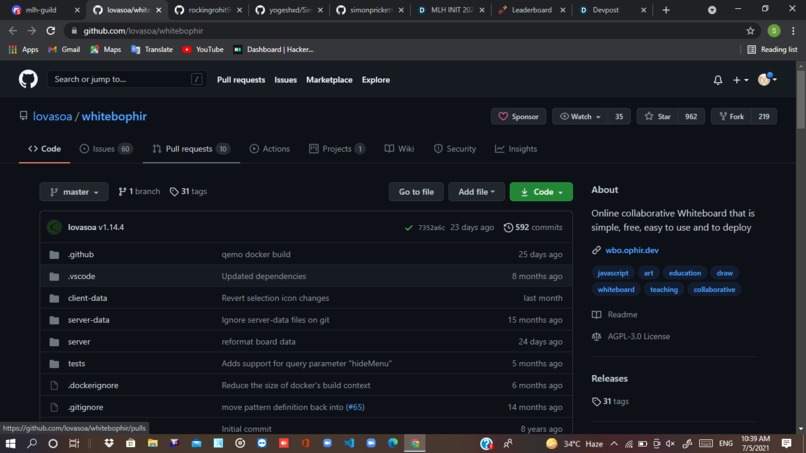Open Visual Studio Code from taskbar
The width and height of the screenshot is (806, 453).
[x=349, y=443]
